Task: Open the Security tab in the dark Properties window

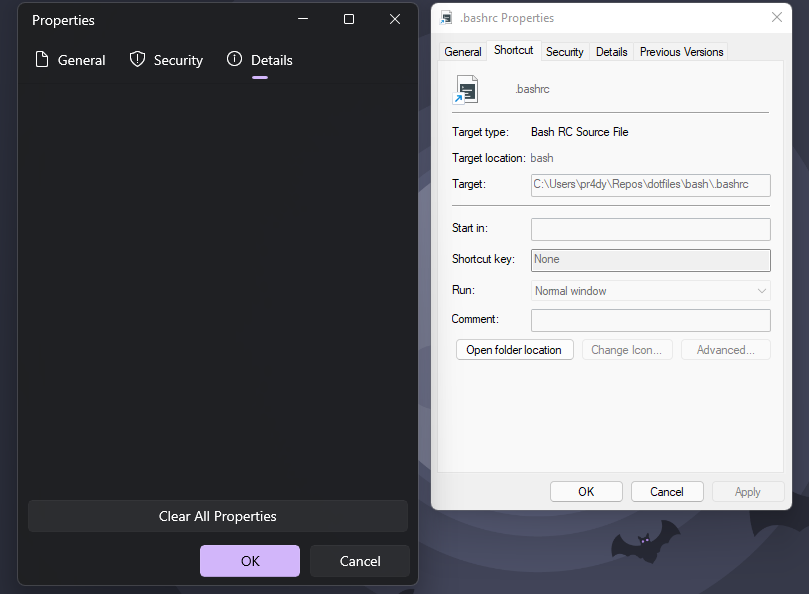Action: 166,60
